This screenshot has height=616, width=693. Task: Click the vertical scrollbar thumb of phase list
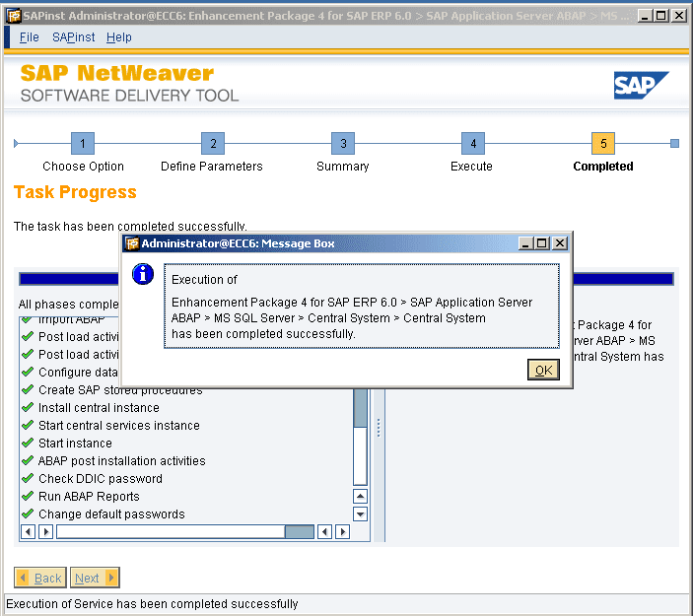(360, 408)
